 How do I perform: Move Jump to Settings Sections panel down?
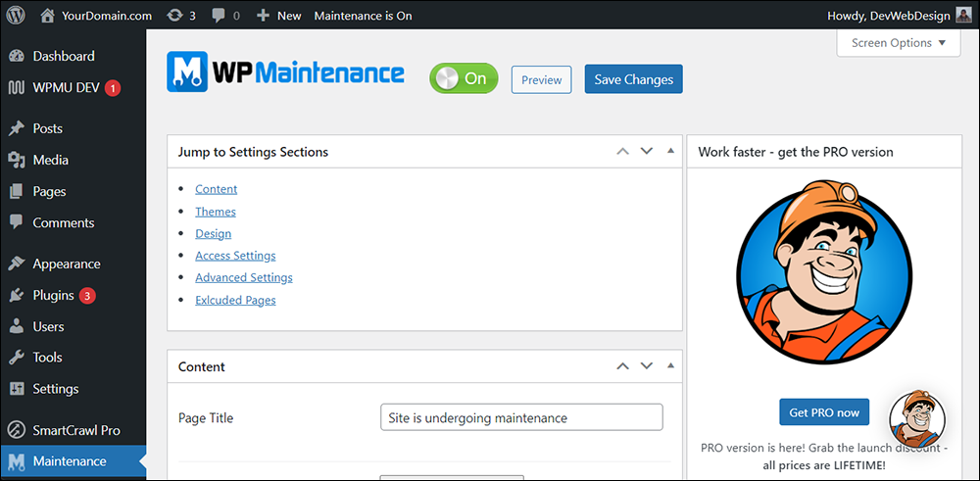(x=646, y=151)
